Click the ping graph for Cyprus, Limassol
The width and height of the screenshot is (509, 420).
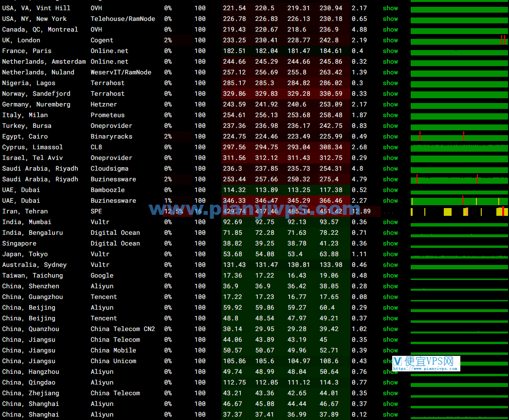459,148
